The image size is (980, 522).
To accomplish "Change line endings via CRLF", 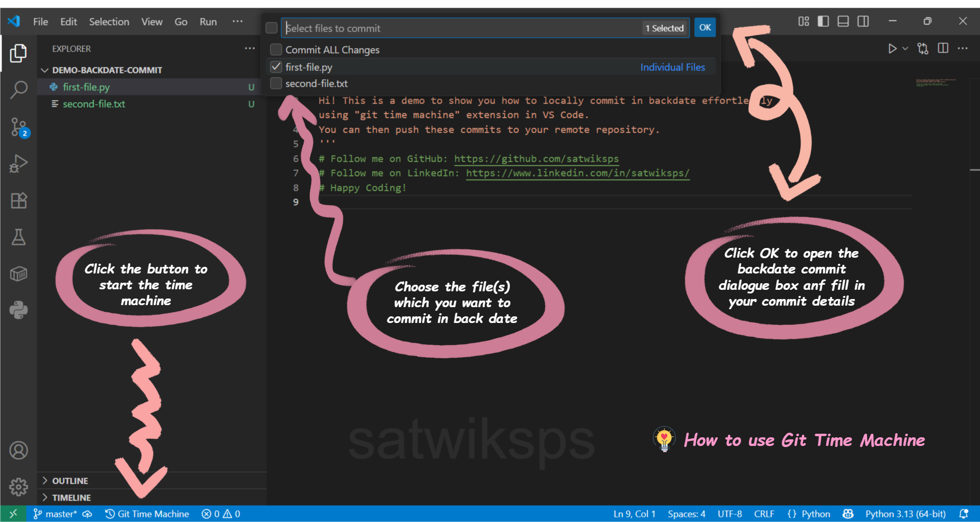I will coord(764,514).
